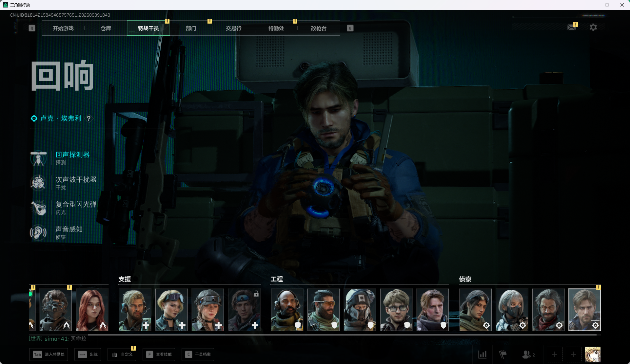Select the bald engineer operator with headphones

pyautogui.click(x=287, y=310)
